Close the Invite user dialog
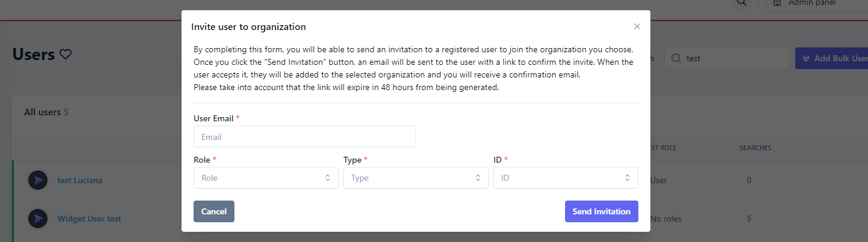Image resolution: width=868 pixels, height=242 pixels. click(637, 26)
